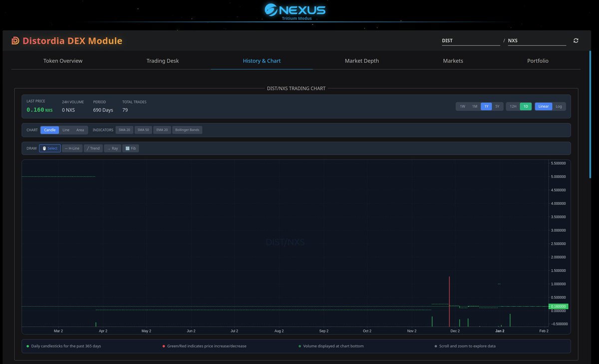The image size is (599, 364).
Task: Select the 1M time range
Action: (x=475, y=106)
